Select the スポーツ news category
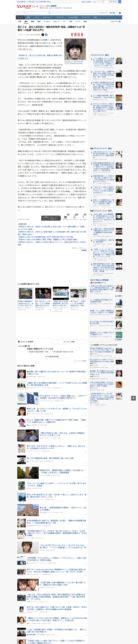The height and width of the screenshot is (644, 138). 56,21
